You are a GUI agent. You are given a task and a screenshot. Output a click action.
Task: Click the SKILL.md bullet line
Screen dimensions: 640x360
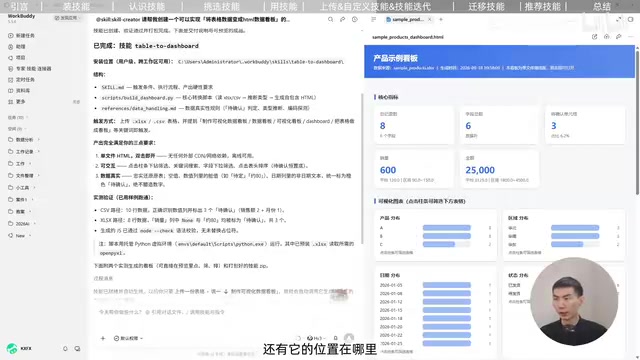tap(157, 87)
